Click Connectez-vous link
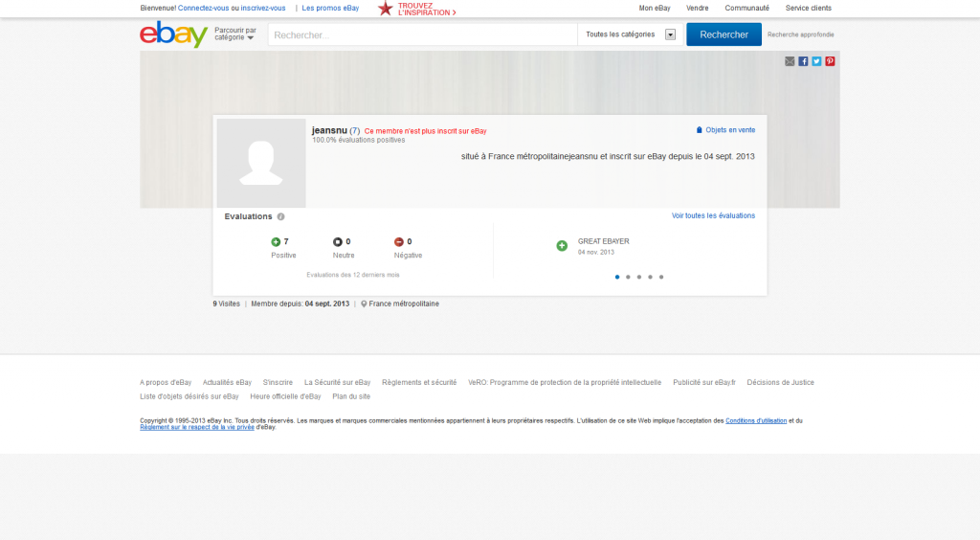Image resolution: width=980 pixels, height=540 pixels. click(x=203, y=8)
